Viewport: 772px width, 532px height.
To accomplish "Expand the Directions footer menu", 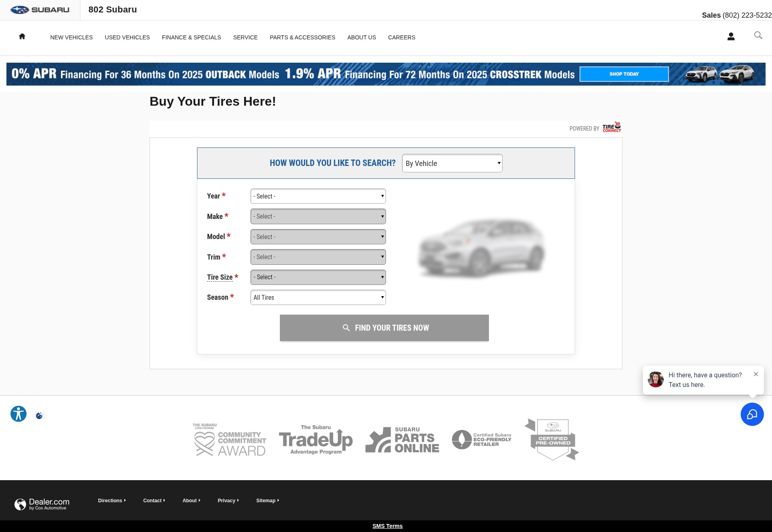I will [112, 501].
